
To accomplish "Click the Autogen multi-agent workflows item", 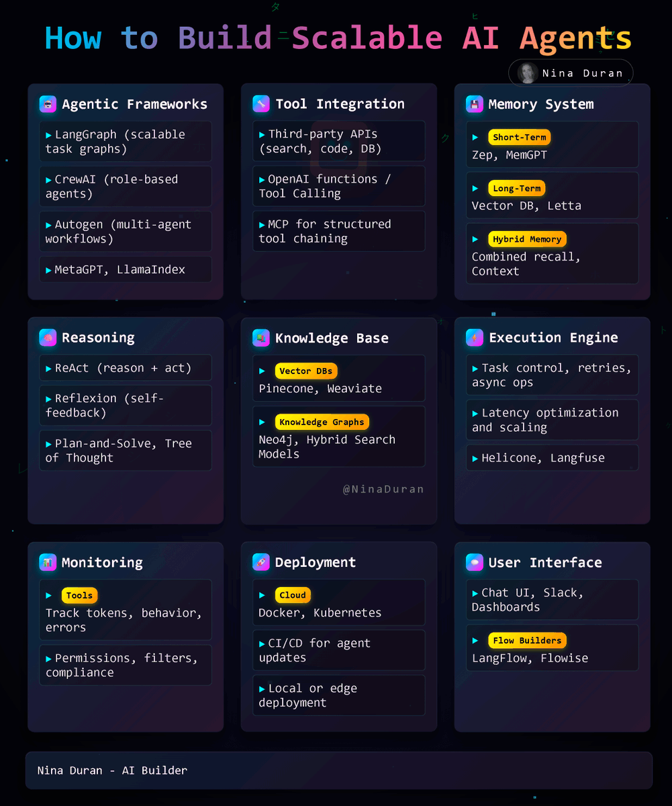I will point(126,232).
